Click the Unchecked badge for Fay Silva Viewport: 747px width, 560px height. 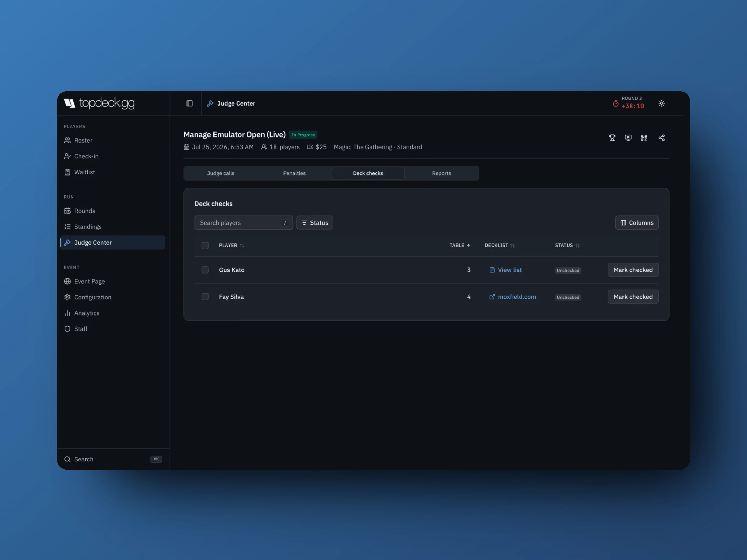pos(568,297)
